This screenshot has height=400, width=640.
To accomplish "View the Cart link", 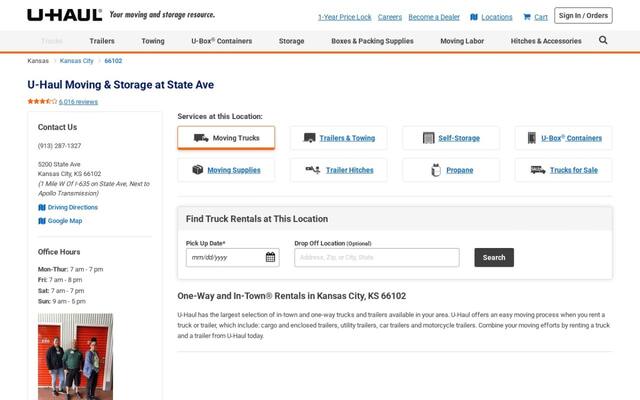I will pyautogui.click(x=541, y=17).
